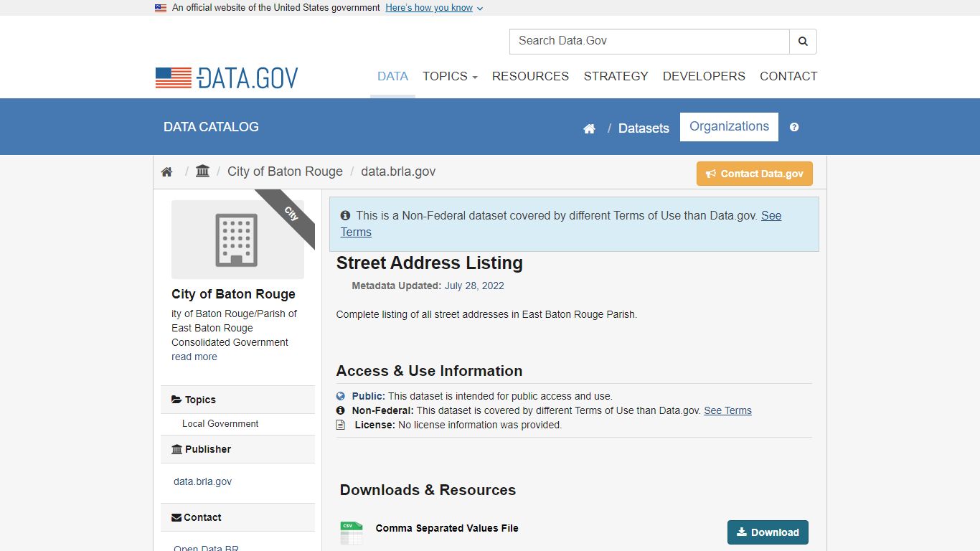The width and height of the screenshot is (980, 551).
Task: Click the Contact sidebar section header
Action: tap(237, 517)
